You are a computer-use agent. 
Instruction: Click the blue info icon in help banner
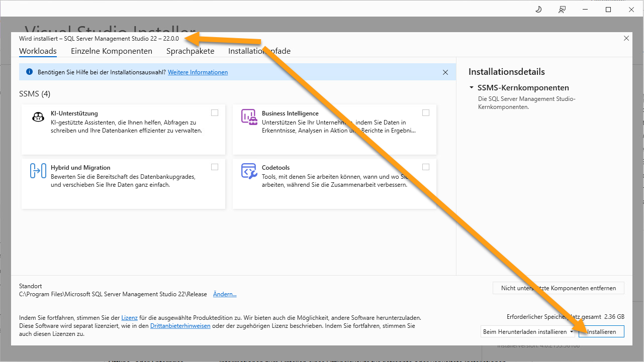[29, 72]
